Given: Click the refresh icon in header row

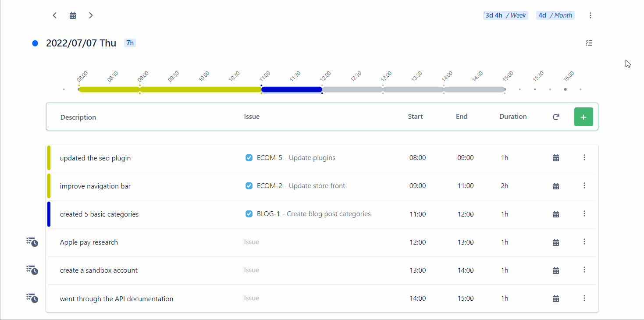Looking at the screenshot, I should tap(556, 117).
